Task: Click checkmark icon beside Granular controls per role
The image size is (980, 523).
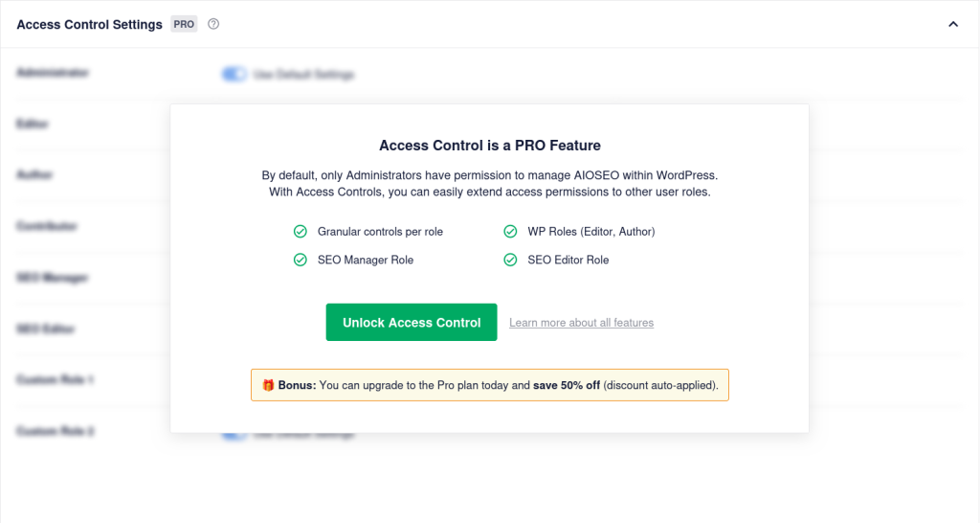Action: [x=300, y=232]
